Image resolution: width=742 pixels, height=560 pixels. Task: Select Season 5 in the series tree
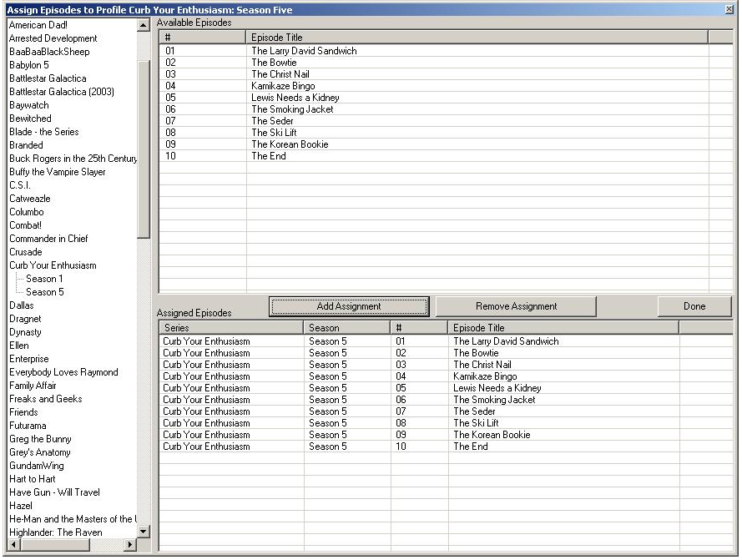pos(44,292)
